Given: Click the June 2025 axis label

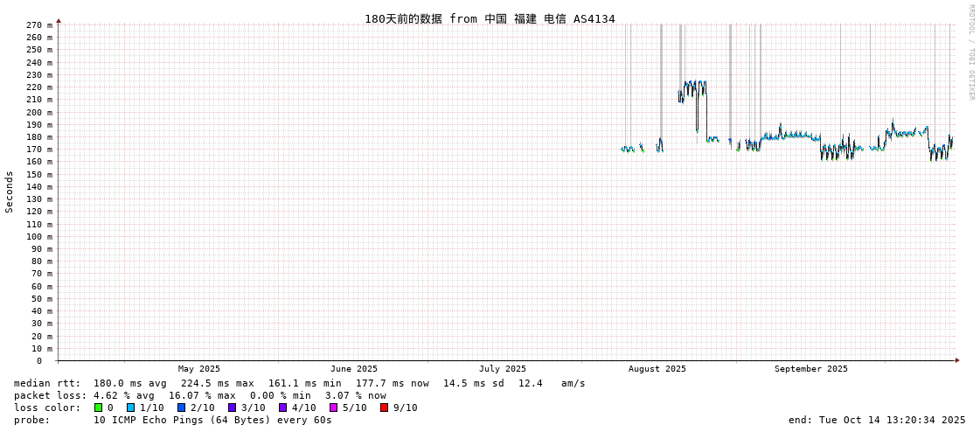Looking at the screenshot, I should (x=354, y=369).
